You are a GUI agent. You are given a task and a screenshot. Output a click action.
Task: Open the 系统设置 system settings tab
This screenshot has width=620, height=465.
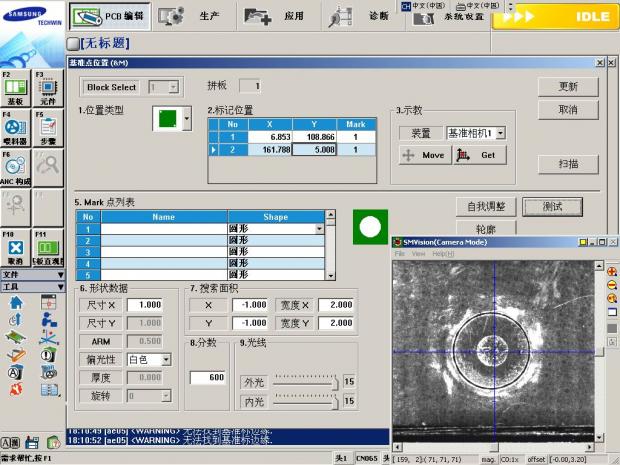click(449, 18)
